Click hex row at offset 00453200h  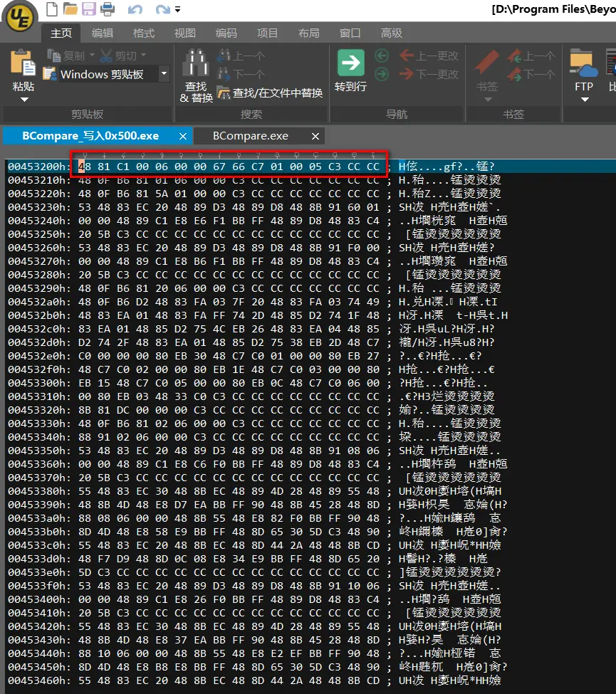click(214, 166)
